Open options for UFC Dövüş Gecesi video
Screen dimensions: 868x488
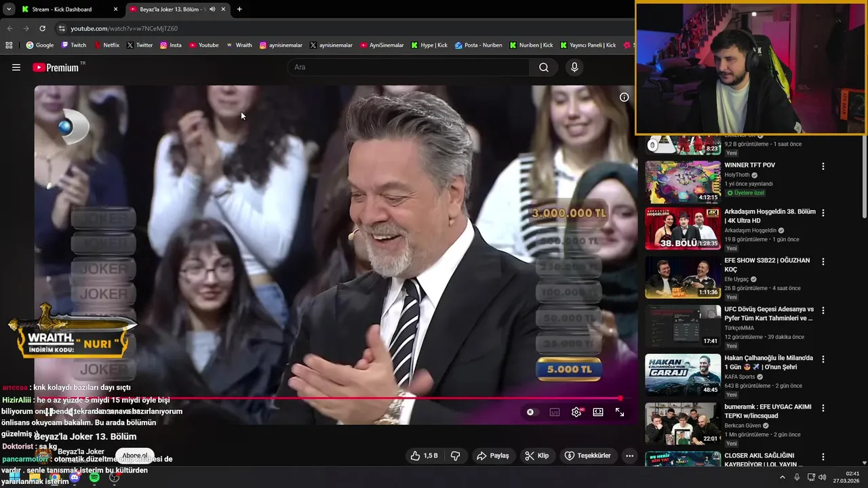(x=823, y=310)
